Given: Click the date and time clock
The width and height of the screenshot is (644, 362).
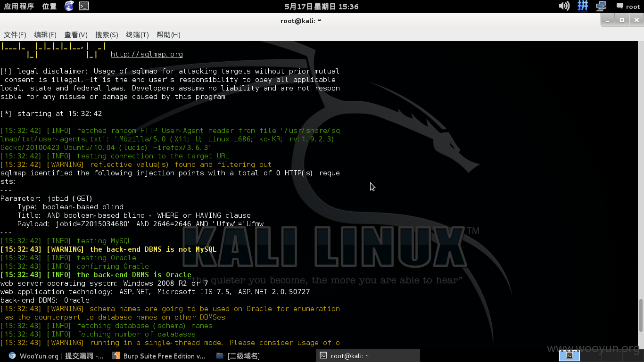Looking at the screenshot, I should [x=322, y=7].
